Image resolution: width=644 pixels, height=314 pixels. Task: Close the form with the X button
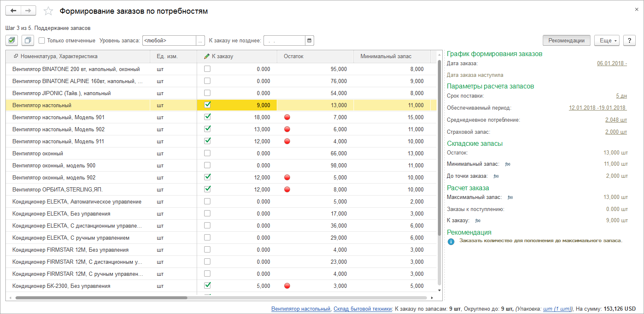coord(637,9)
